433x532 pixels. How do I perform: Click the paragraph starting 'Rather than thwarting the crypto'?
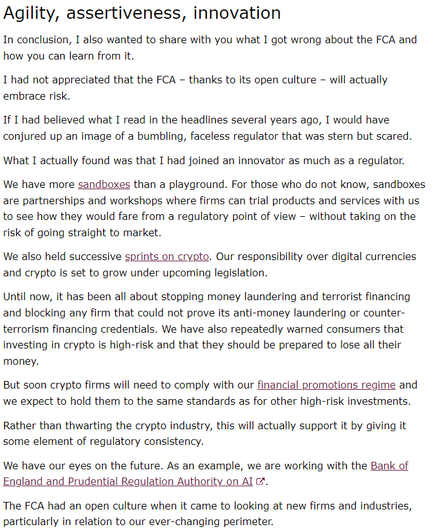pyautogui.click(x=205, y=433)
